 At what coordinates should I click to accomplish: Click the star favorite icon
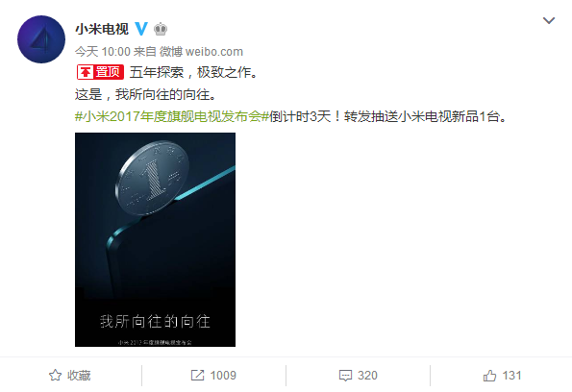tap(56, 376)
